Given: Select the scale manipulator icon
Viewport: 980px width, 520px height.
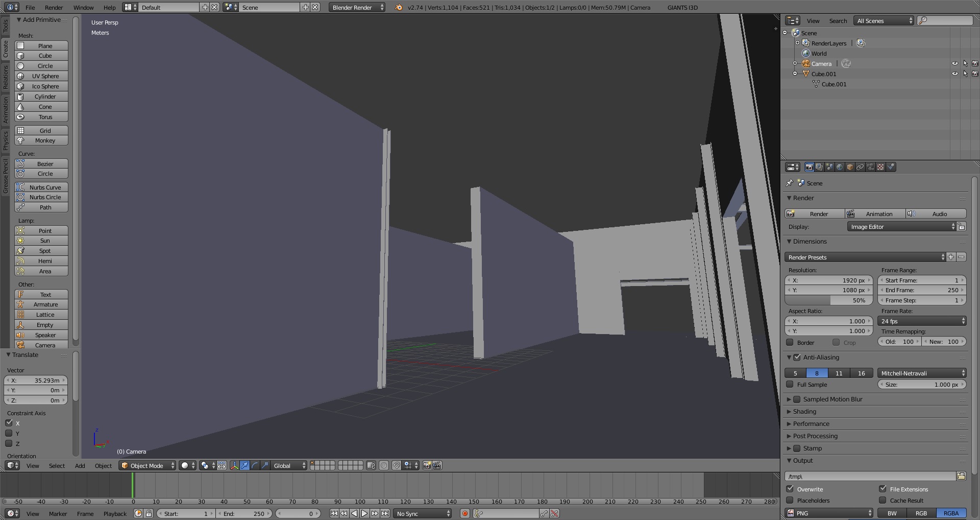Looking at the screenshot, I should click(265, 465).
